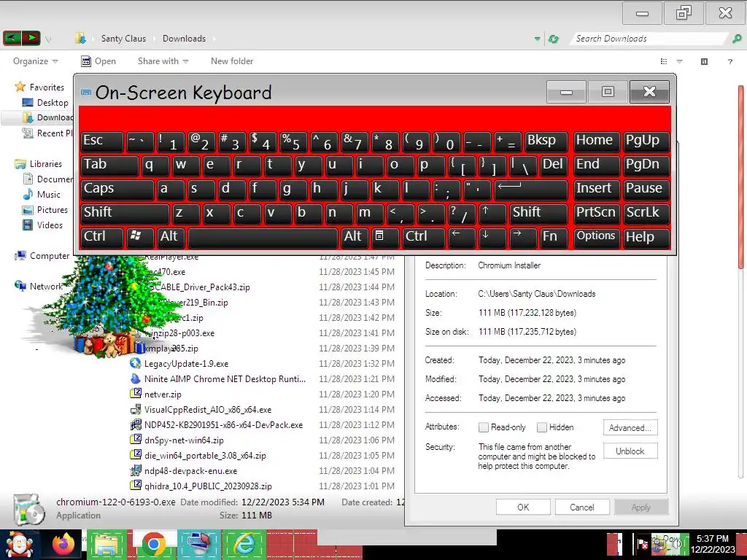The image size is (747, 560).
Task: Toggle the Fn key
Action: click(554, 237)
